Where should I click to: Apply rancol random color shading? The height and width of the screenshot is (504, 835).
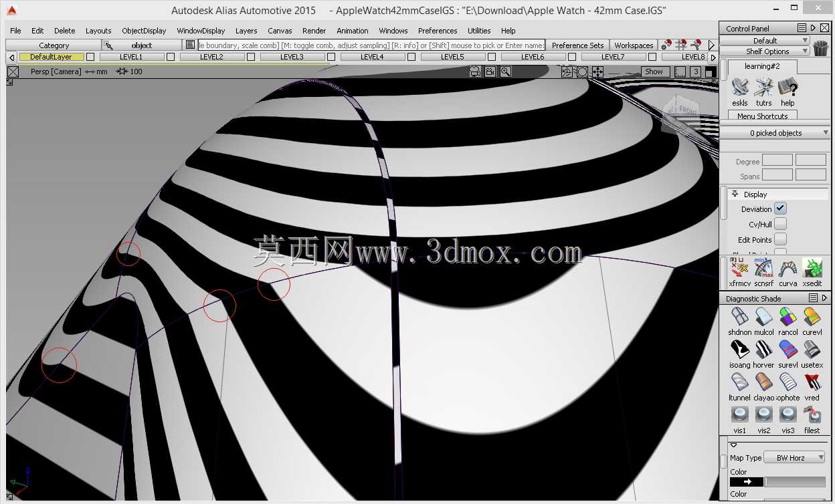tap(787, 317)
